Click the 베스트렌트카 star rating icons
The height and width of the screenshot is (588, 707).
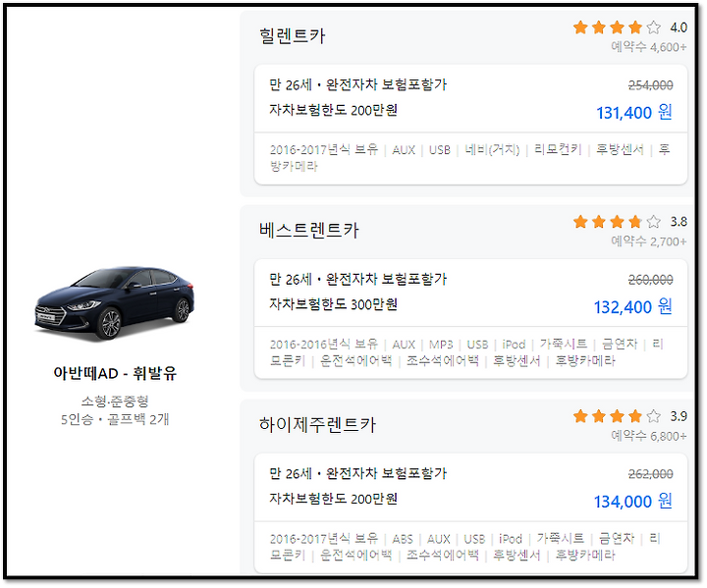tap(617, 222)
